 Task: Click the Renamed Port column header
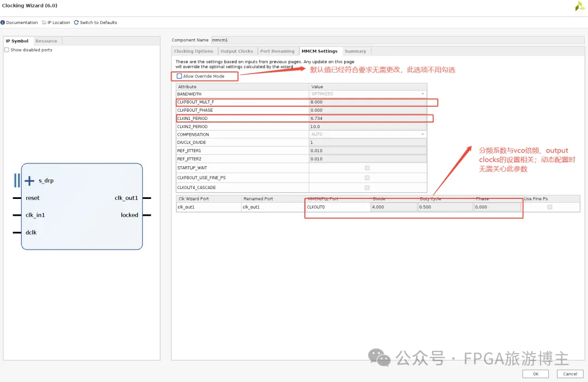click(x=274, y=199)
